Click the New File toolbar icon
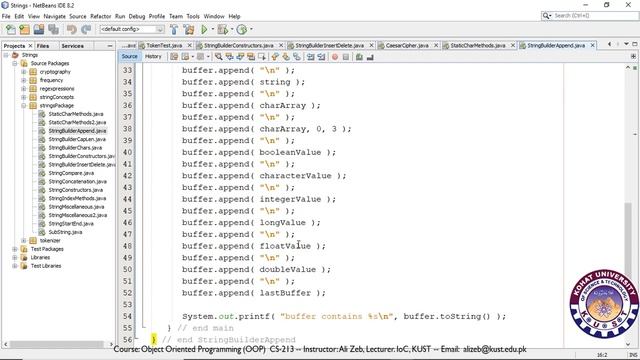This screenshot has width=640, height=360. (11, 29)
